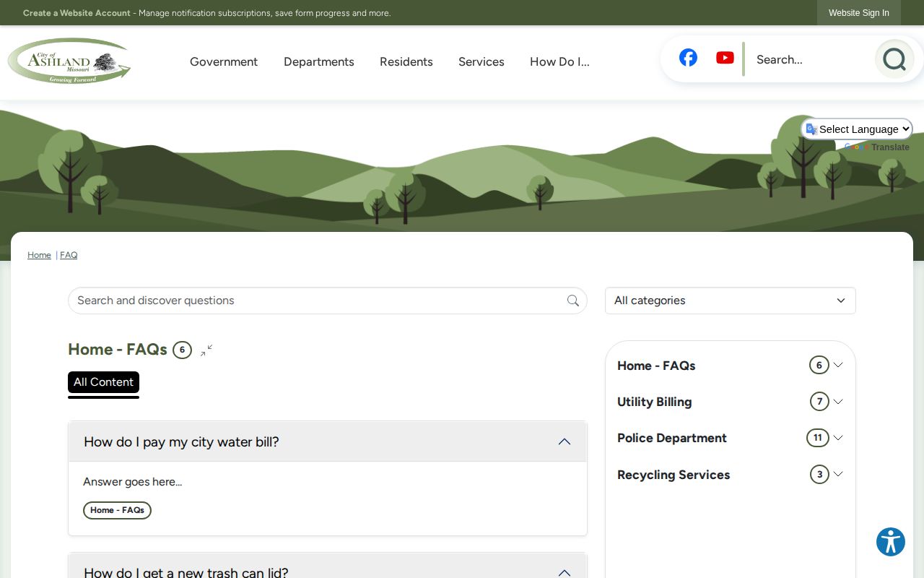
Task: Click the collapse arrows icon beside Home - FAQs
Action: [206, 350]
